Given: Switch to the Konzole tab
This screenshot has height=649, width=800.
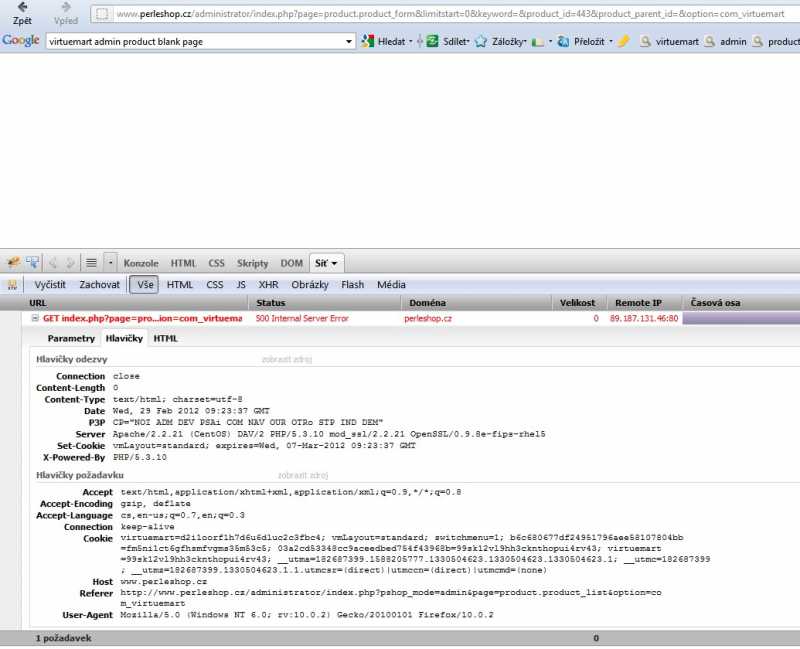Looking at the screenshot, I should [141, 264].
